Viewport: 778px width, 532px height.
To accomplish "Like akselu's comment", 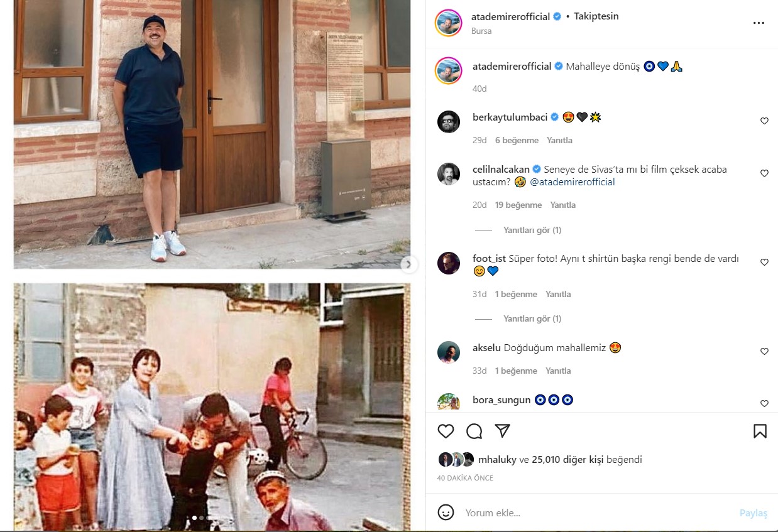I will pyautogui.click(x=764, y=352).
